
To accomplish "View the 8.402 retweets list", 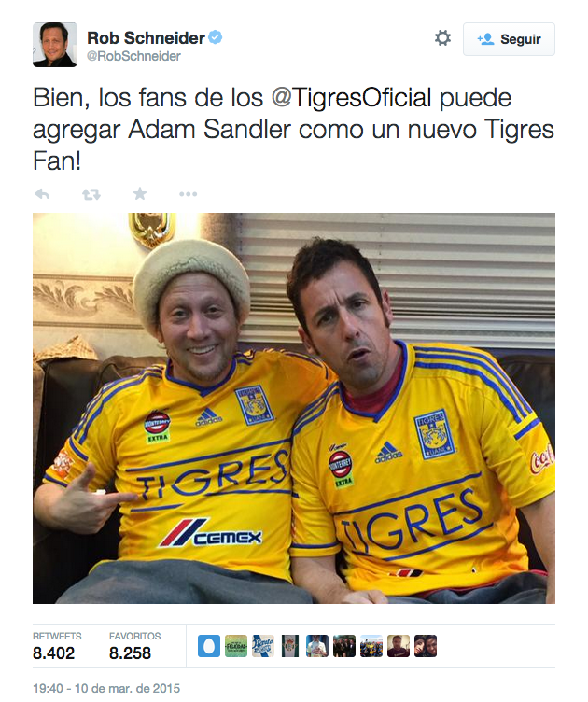I will 57,646.
